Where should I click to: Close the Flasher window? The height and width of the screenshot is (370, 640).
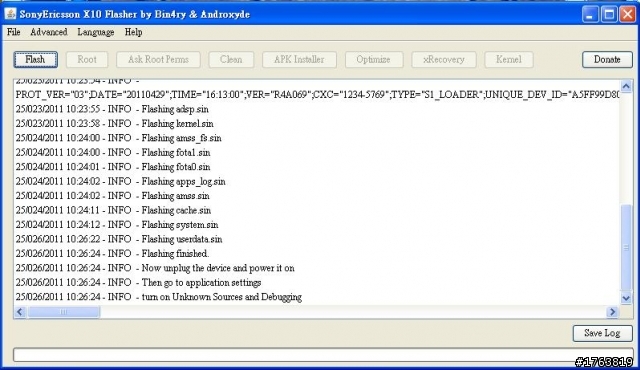pyautogui.click(x=628, y=15)
